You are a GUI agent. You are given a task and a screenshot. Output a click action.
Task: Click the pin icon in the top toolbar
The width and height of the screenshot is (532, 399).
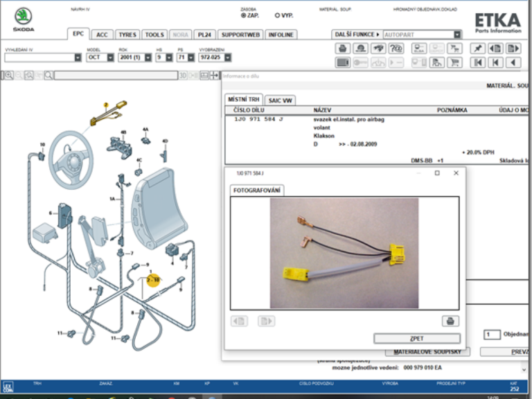click(477, 48)
